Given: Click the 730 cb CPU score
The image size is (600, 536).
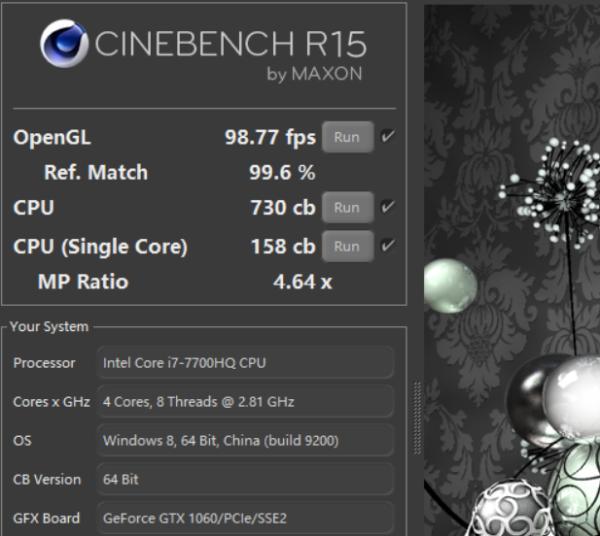Looking at the screenshot, I should (x=282, y=208).
